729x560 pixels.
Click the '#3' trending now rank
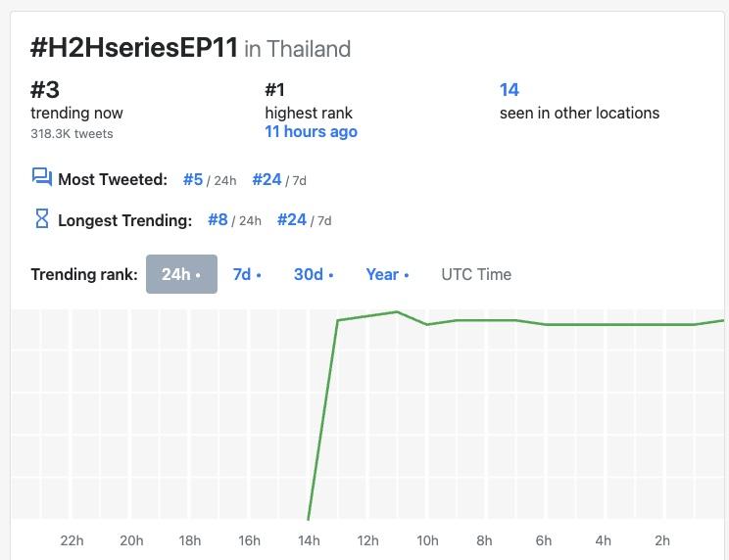(x=45, y=90)
